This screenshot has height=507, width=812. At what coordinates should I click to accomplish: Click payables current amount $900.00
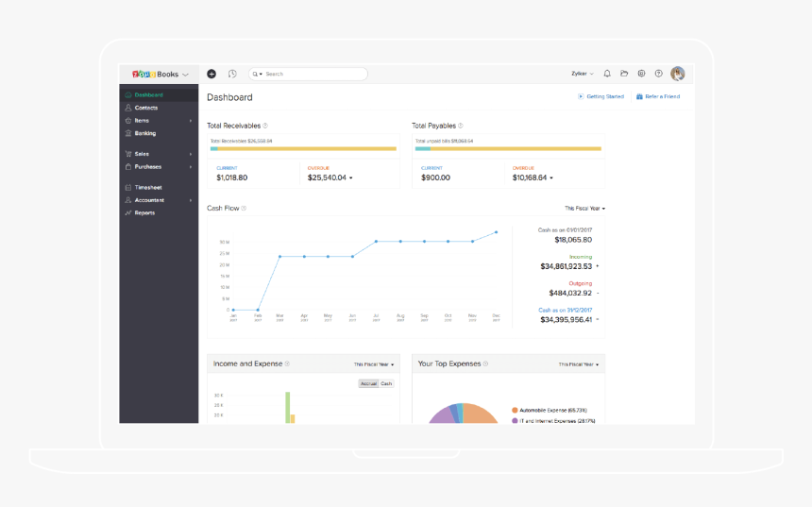point(435,177)
